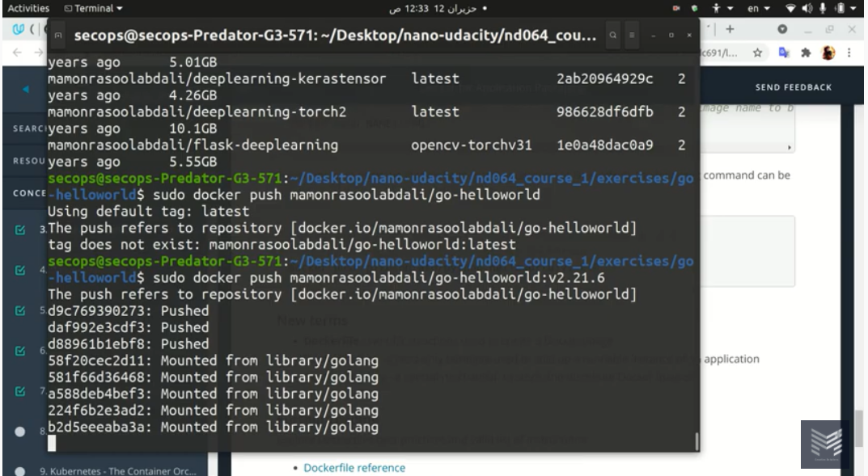Click the Send Feedback button
The height and width of the screenshot is (476, 868).
click(794, 87)
